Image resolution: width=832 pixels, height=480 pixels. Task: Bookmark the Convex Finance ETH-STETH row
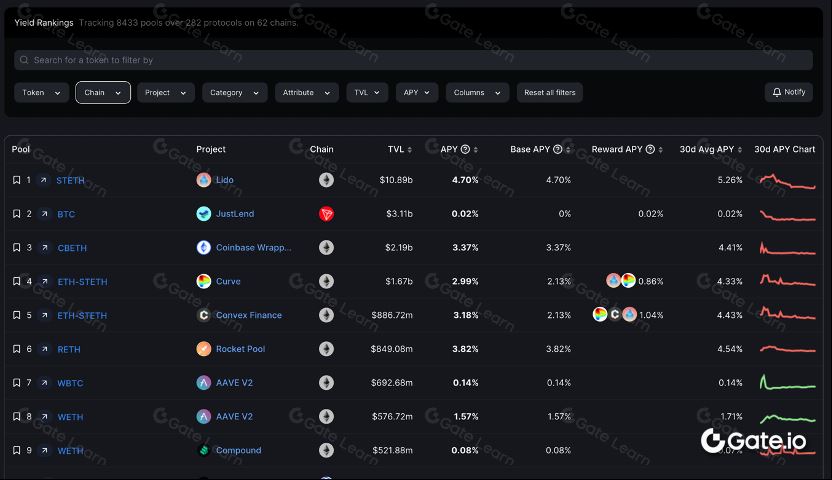[16, 315]
